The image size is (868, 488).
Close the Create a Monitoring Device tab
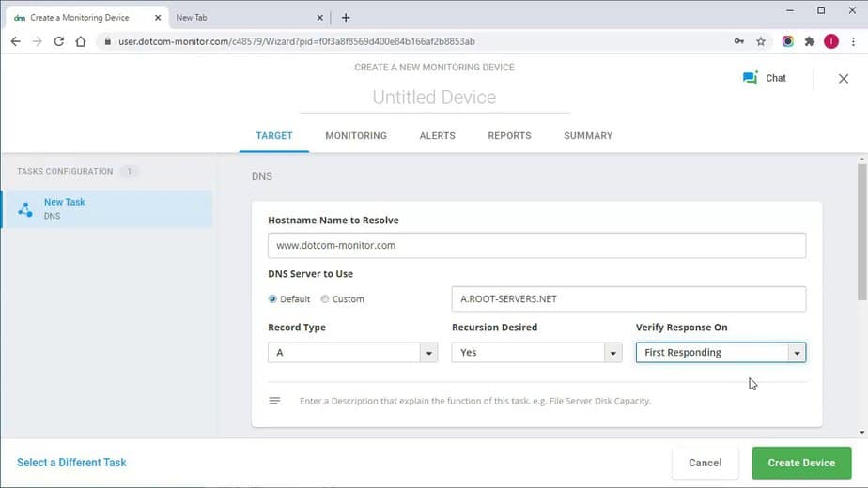pos(158,18)
